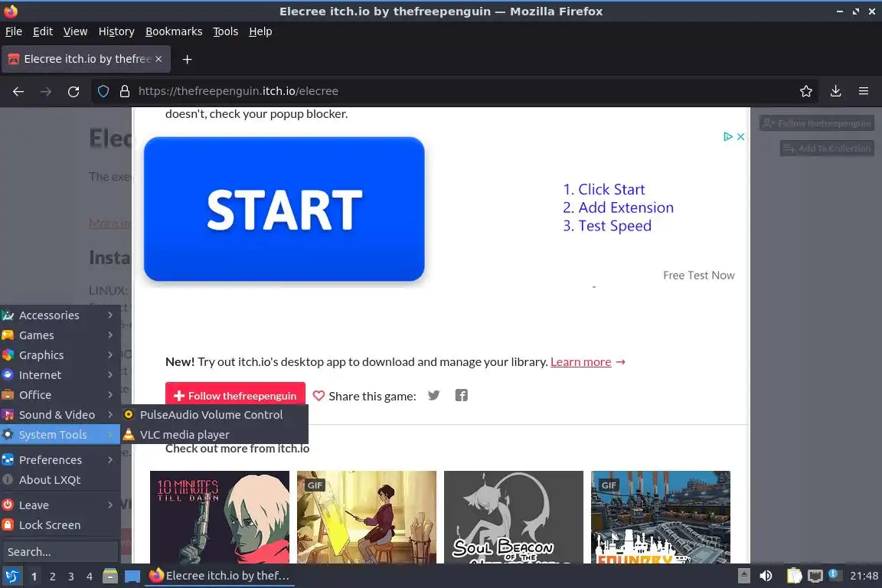Click the padlock site security icon
Viewport: 882px width, 588px height.
point(125,91)
